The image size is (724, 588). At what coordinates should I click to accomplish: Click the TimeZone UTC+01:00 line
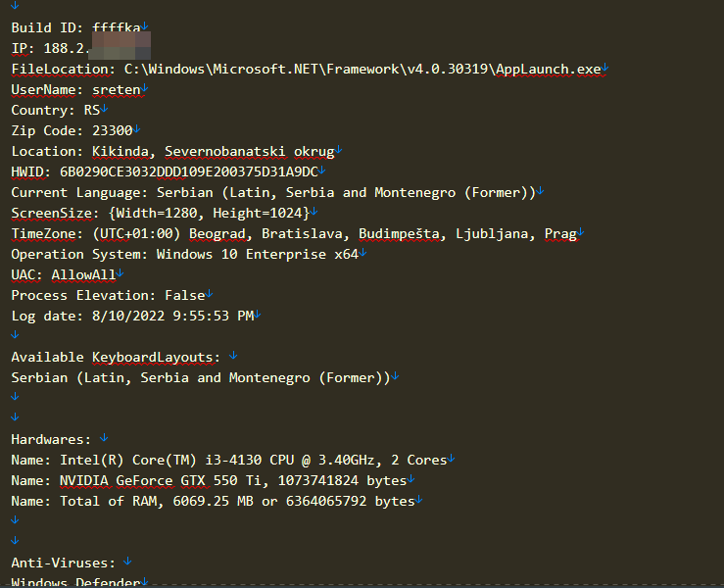pyautogui.click(x=294, y=233)
